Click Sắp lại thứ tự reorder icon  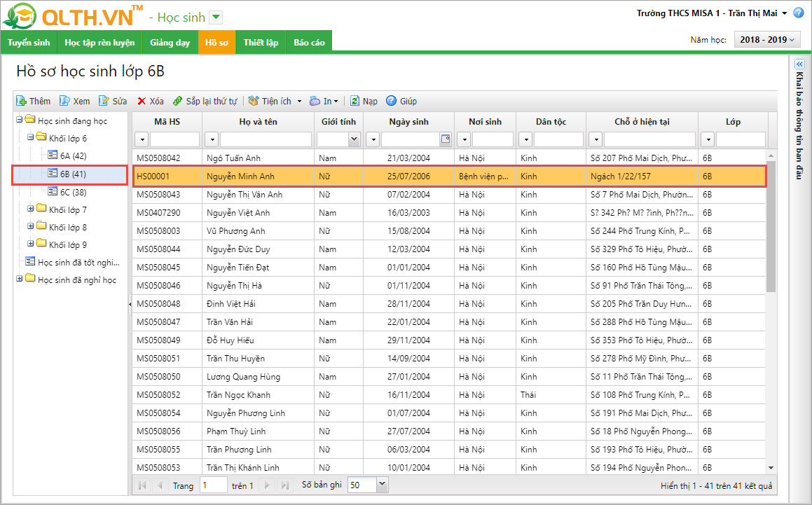[178, 101]
